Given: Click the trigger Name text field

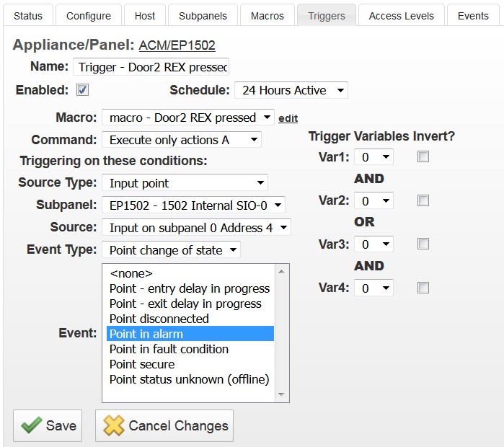Looking at the screenshot, I should [151, 67].
